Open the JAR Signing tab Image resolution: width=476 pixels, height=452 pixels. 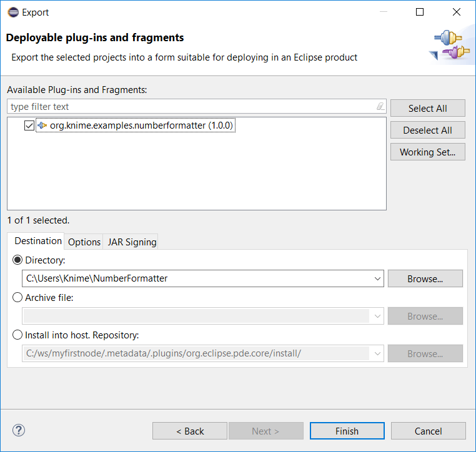132,242
